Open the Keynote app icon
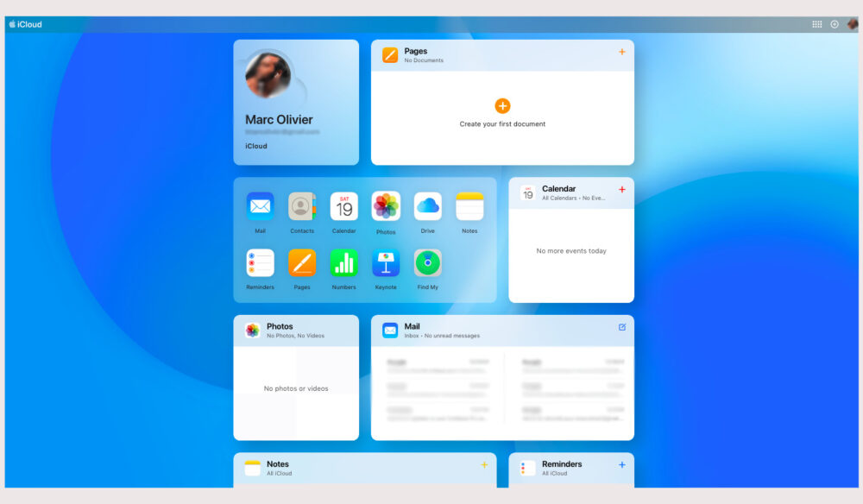 pyautogui.click(x=386, y=263)
